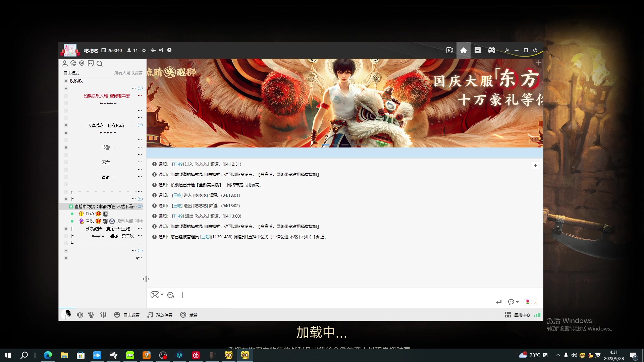Screen dimensions: 644x362
Task: Expand the bottom plus node with (1)
Action: (66, 251)
